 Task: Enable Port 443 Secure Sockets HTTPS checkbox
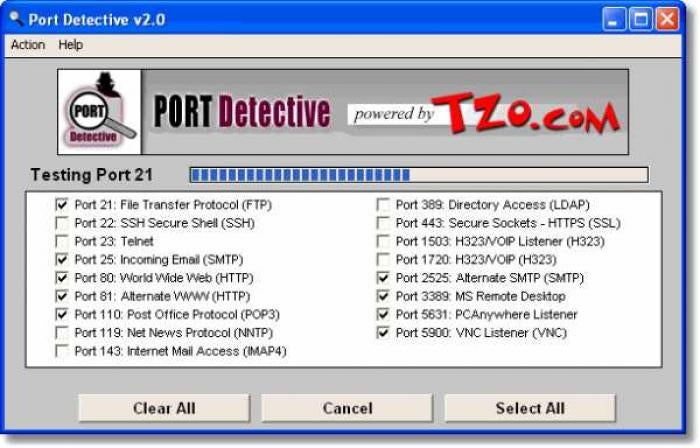(x=383, y=223)
